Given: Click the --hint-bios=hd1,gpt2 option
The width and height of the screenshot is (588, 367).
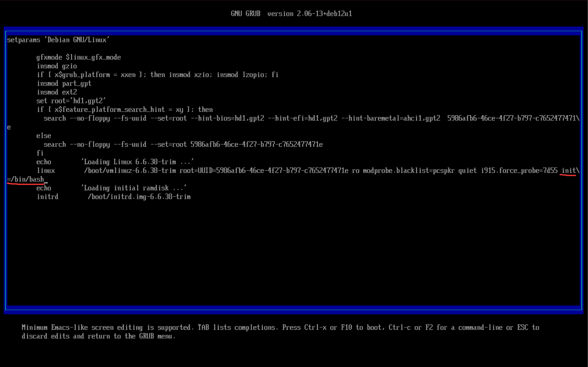Looking at the screenshot, I should 227,118.
